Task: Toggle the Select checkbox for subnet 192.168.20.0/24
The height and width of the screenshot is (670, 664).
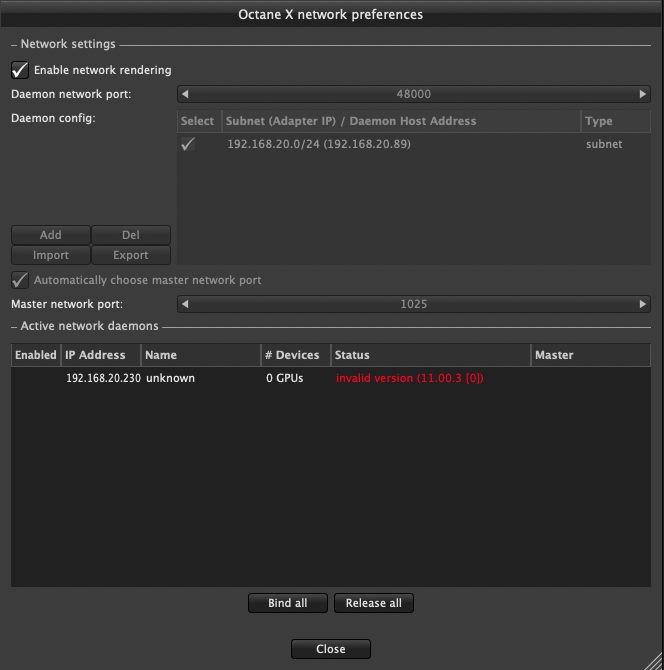Action: click(188, 144)
